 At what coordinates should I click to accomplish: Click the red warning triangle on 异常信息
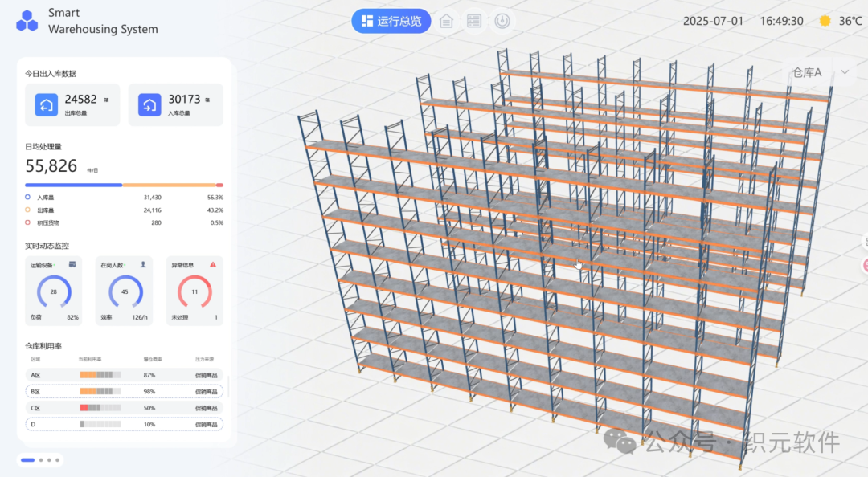[x=213, y=264]
